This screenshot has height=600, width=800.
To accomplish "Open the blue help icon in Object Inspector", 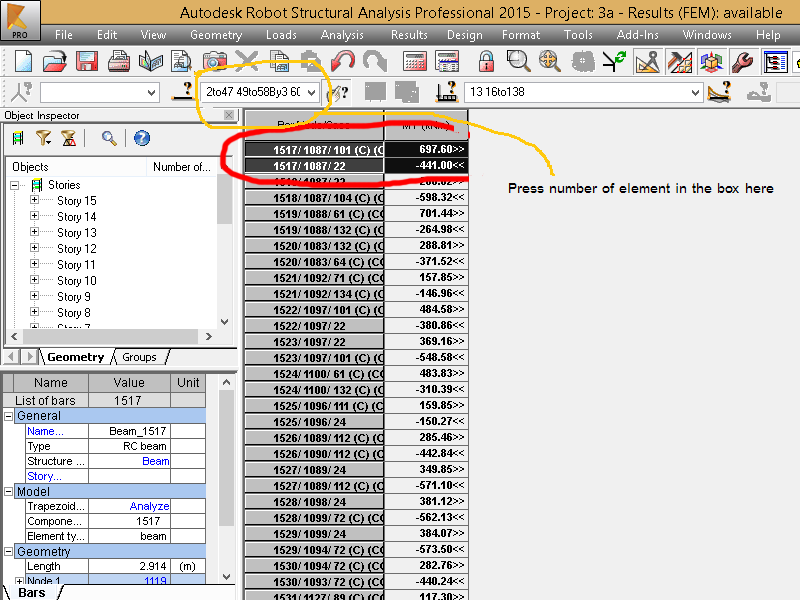I will [142, 138].
